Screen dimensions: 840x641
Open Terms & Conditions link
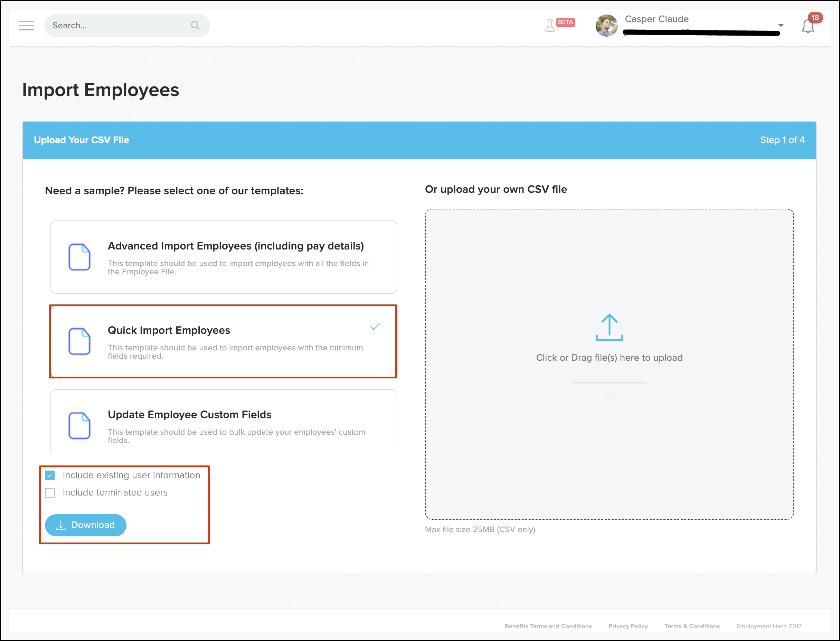pos(692,626)
